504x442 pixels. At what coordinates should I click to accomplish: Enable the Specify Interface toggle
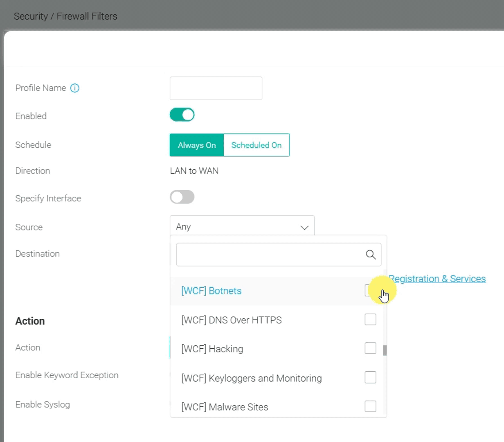coord(182,197)
